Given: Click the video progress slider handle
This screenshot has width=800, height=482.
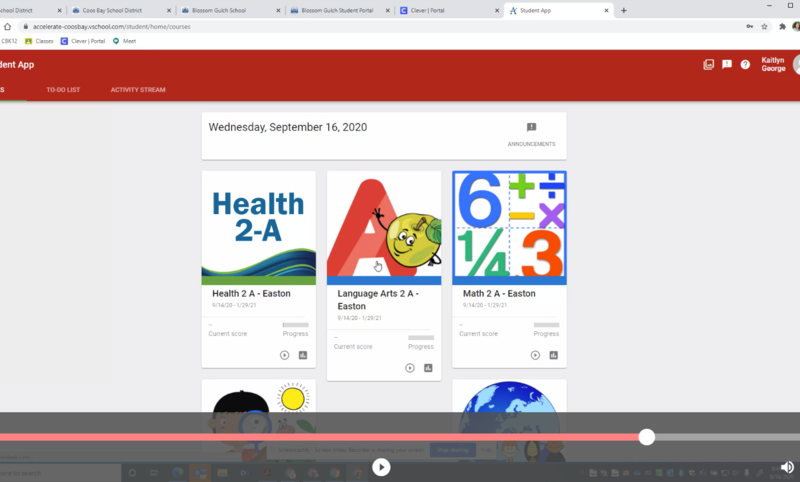Looking at the screenshot, I should point(646,437).
